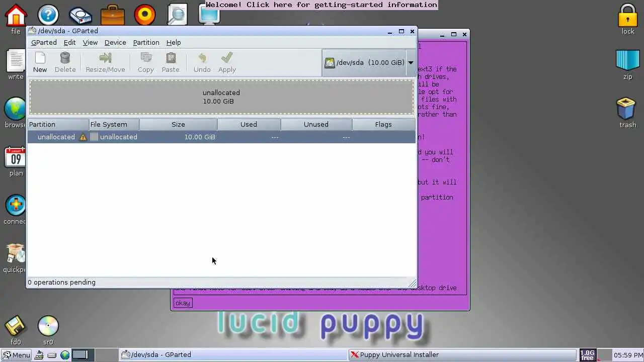Click the okay button in installer window

[183, 303]
